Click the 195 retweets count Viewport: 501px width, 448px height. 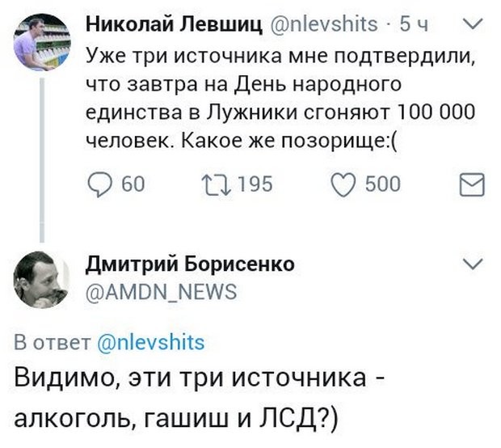click(x=257, y=184)
